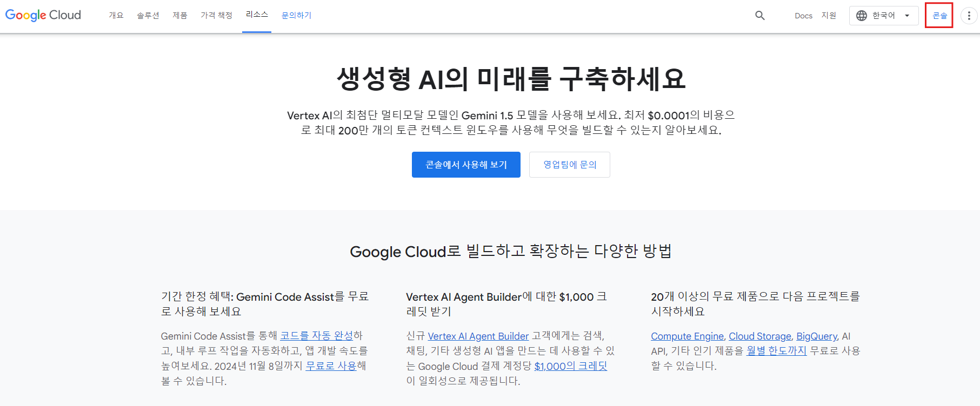980x406 pixels.
Task: Click the Vertex AI Agent Builder $1,000 card title
Action: pyautogui.click(x=506, y=304)
